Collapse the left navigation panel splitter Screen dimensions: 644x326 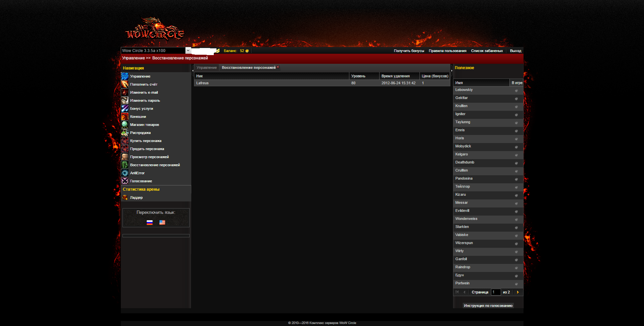coord(193,71)
